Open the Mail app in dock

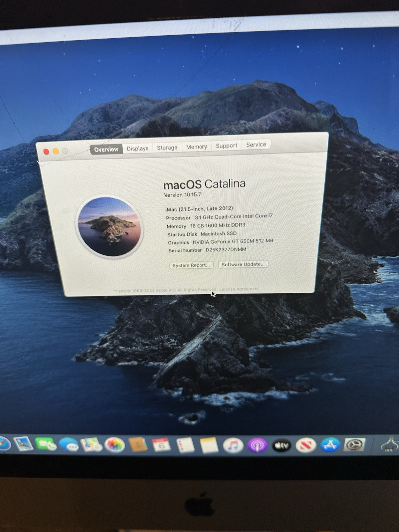pyautogui.click(x=23, y=444)
